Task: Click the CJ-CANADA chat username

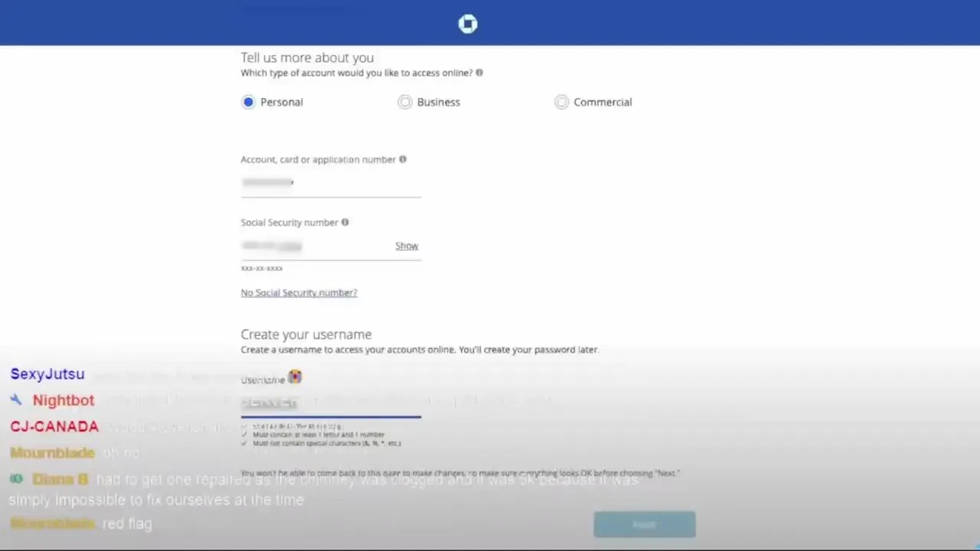Action: (x=54, y=426)
